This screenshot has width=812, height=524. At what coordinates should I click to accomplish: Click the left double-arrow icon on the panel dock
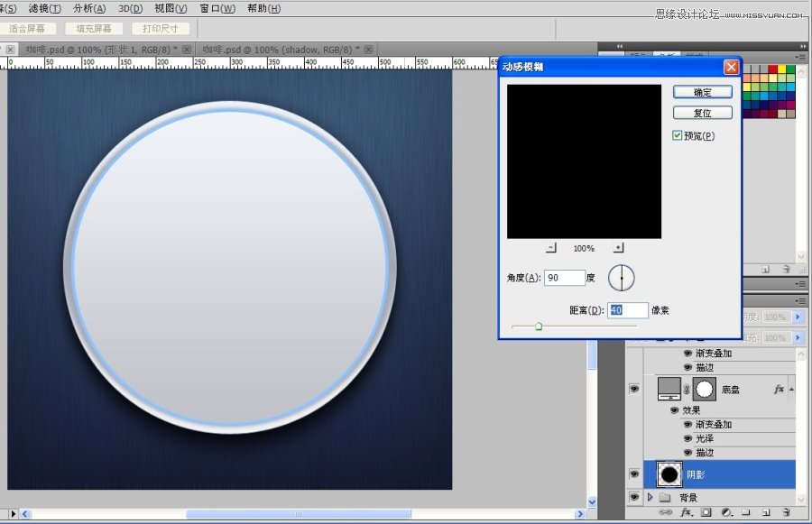620,47
